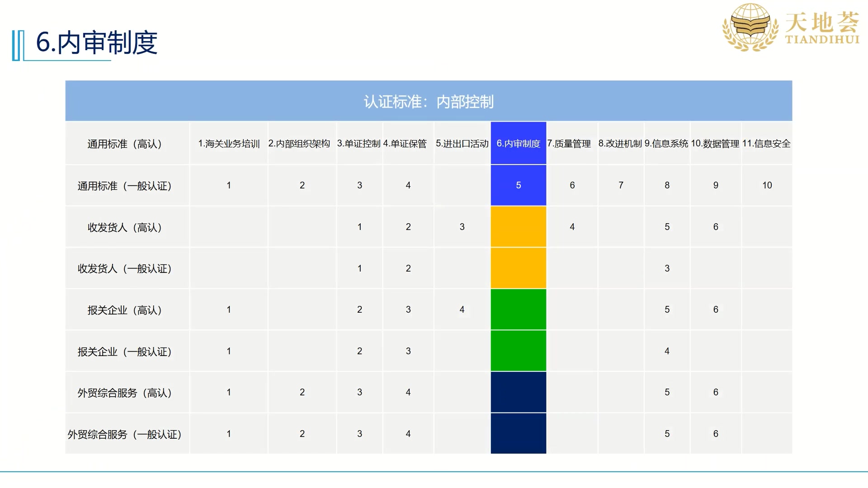Select the highlighted 6.内审制度 column header
Screen dimensions: 868x488
point(518,144)
